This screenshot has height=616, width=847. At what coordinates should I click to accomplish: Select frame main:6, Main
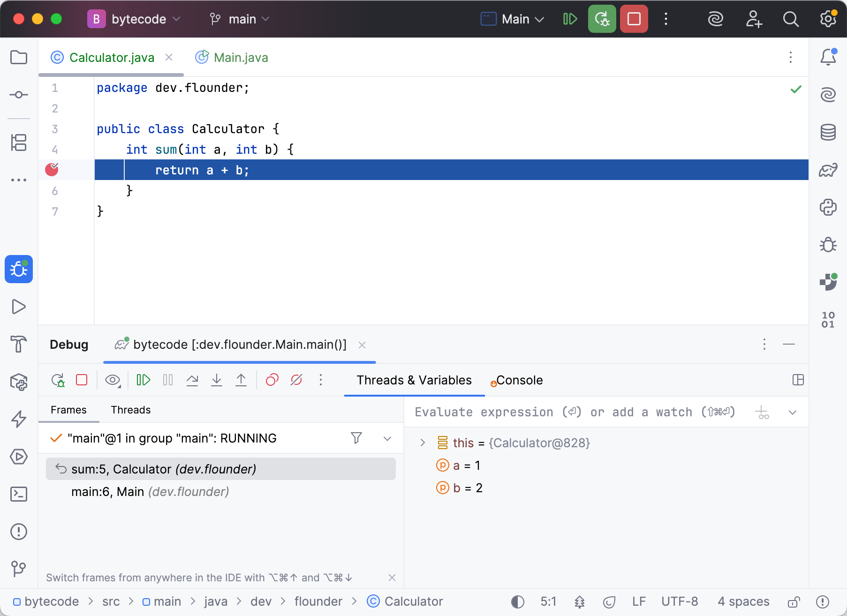pyautogui.click(x=221, y=492)
